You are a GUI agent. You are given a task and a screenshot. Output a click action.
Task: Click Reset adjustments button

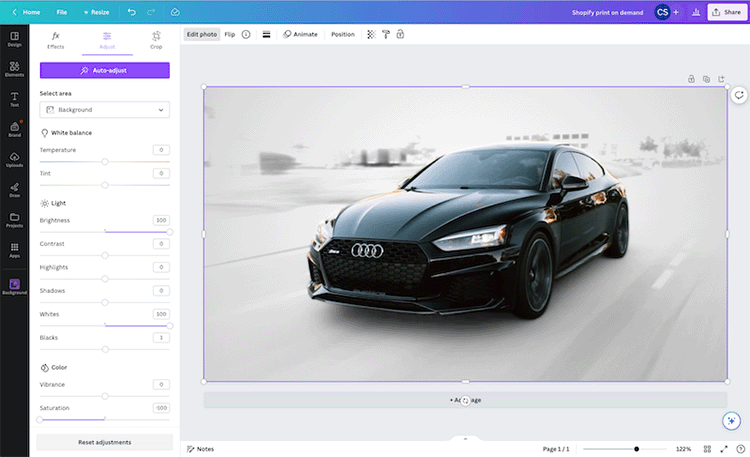[105, 442]
